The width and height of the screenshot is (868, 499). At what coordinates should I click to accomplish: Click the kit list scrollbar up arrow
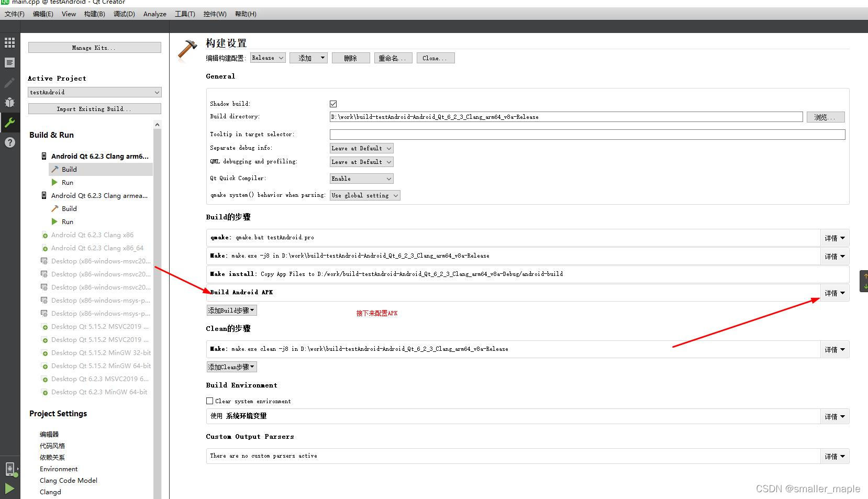pos(157,125)
